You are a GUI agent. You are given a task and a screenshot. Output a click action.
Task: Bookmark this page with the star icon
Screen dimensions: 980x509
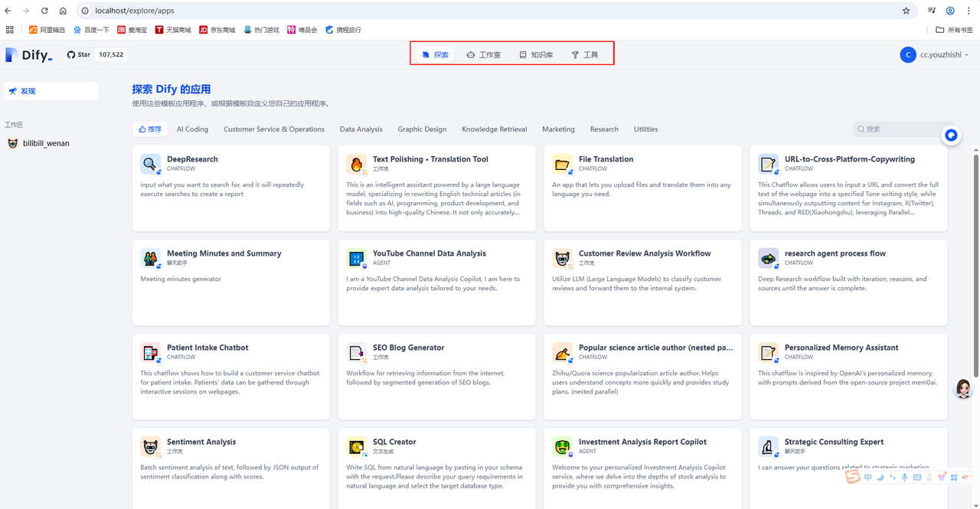[906, 11]
